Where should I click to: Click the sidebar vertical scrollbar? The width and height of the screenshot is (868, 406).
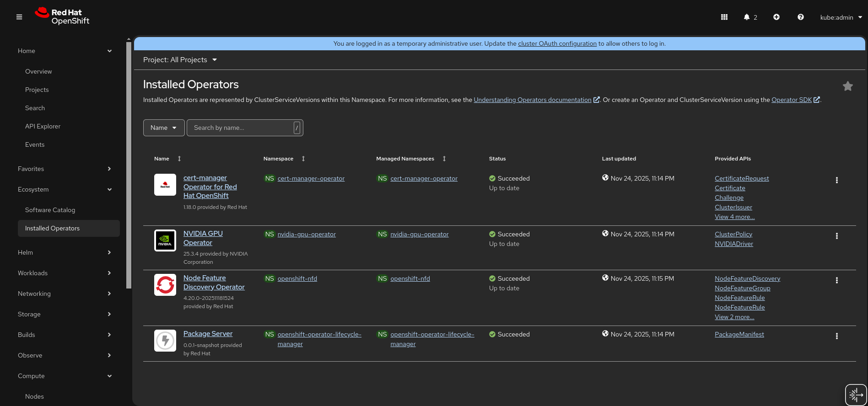click(x=129, y=165)
